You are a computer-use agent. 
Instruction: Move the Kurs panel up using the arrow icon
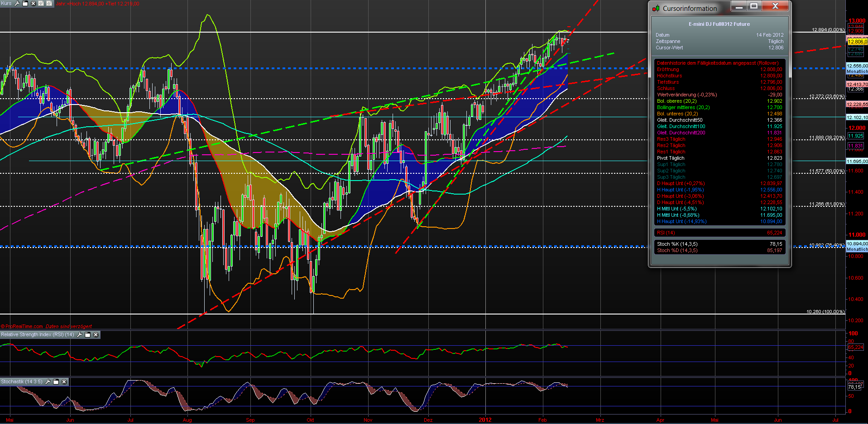tap(41, 4)
